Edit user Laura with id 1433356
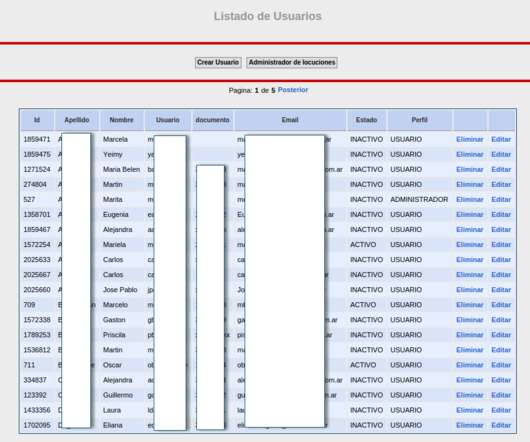 click(x=501, y=410)
